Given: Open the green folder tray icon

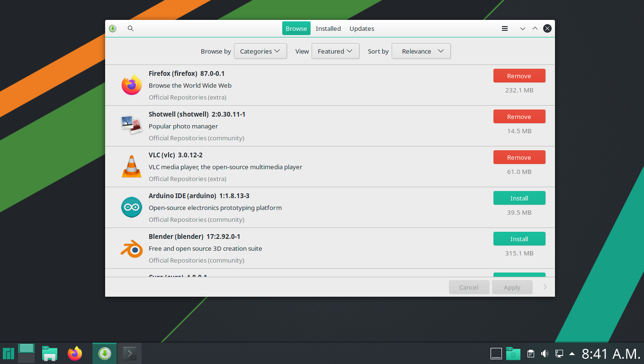Looking at the screenshot, I should click(x=513, y=354).
